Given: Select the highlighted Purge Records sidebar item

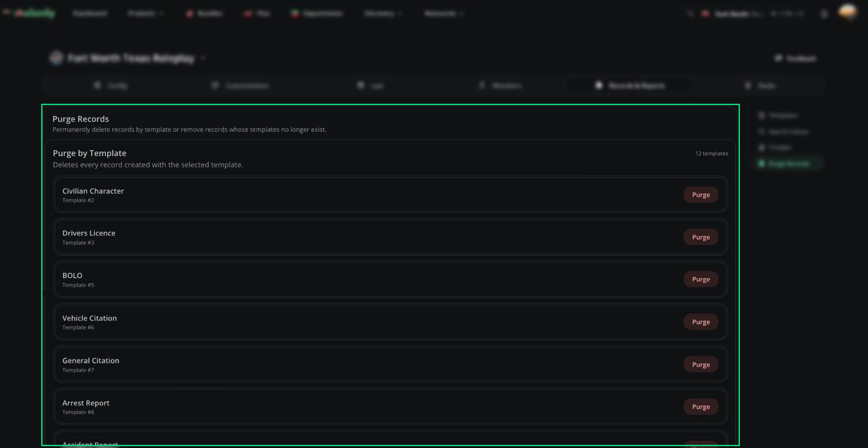Looking at the screenshot, I should pos(789,164).
